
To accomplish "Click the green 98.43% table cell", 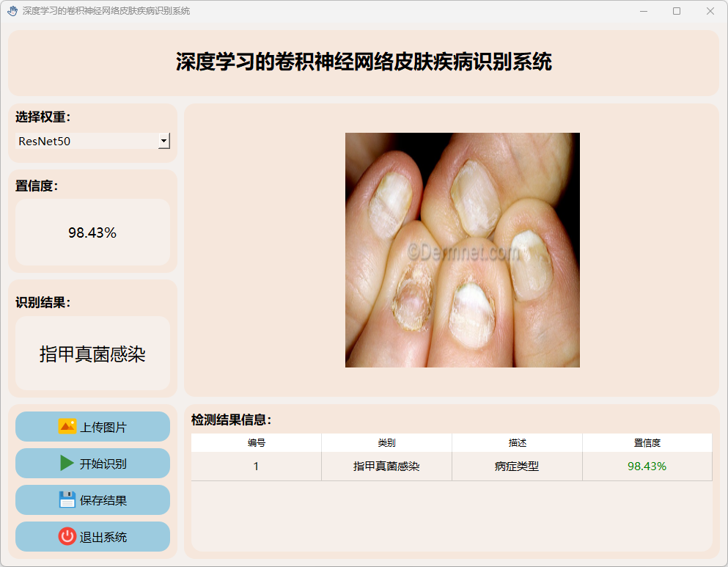I will (647, 467).
